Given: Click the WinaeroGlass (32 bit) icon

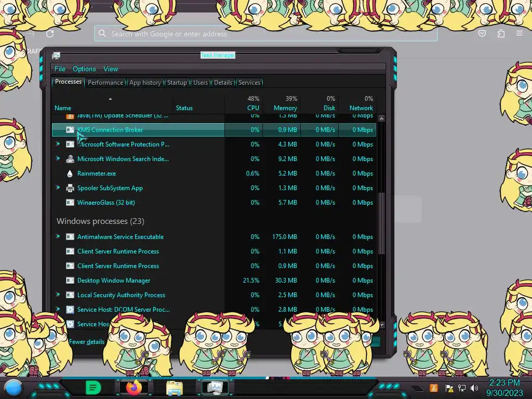Looking at the screenshot, I should pos(70,203).
